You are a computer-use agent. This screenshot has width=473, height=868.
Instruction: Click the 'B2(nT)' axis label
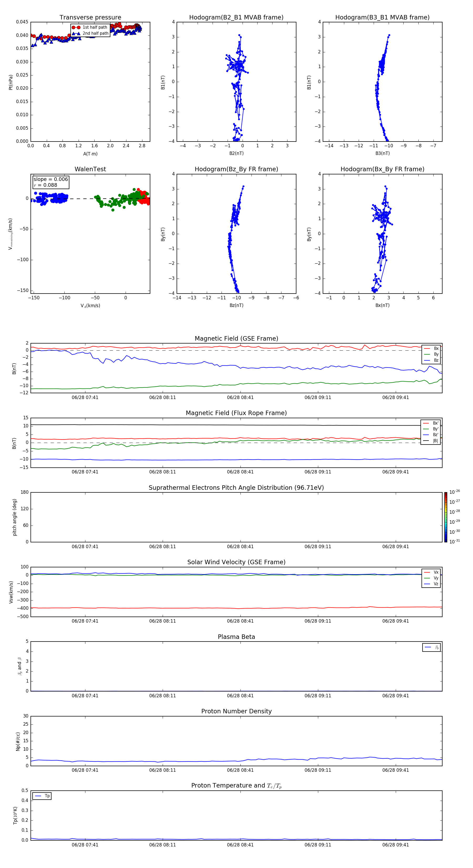(x=236, y=153)
